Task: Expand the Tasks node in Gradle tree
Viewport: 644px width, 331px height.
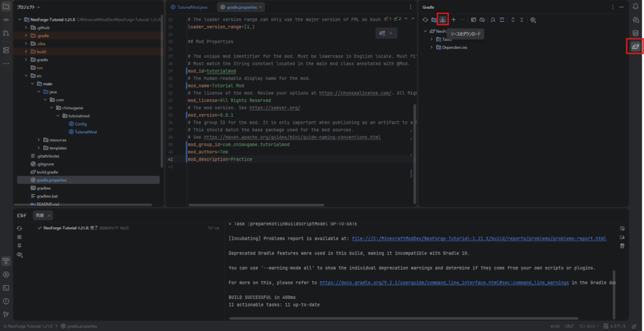Action: pos(431,39)
